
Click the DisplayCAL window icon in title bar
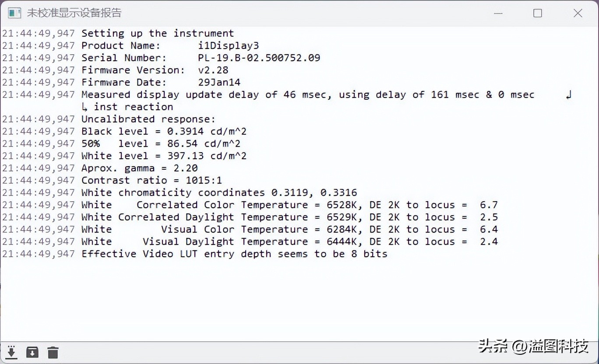[14, 13]
